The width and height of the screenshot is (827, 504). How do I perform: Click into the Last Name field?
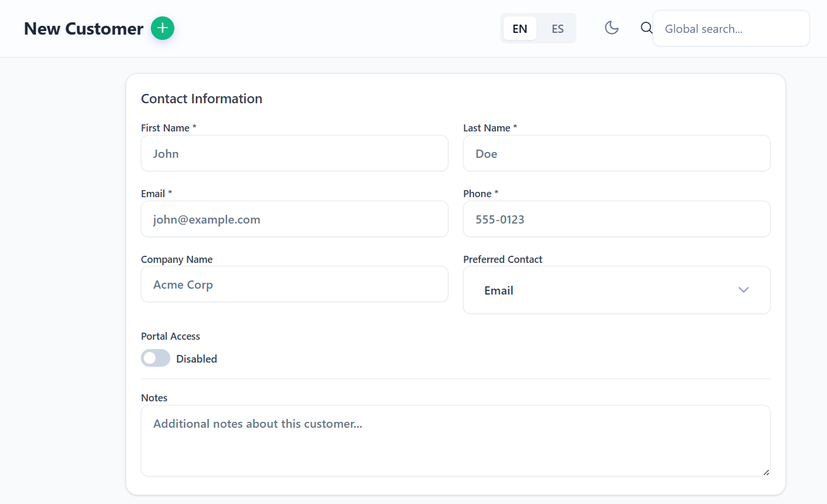click(617, 153)
